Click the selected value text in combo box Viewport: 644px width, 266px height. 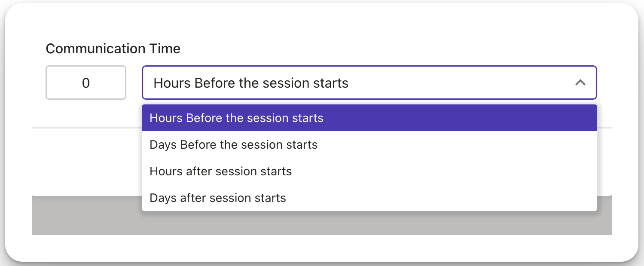click(x=251, y=83)
